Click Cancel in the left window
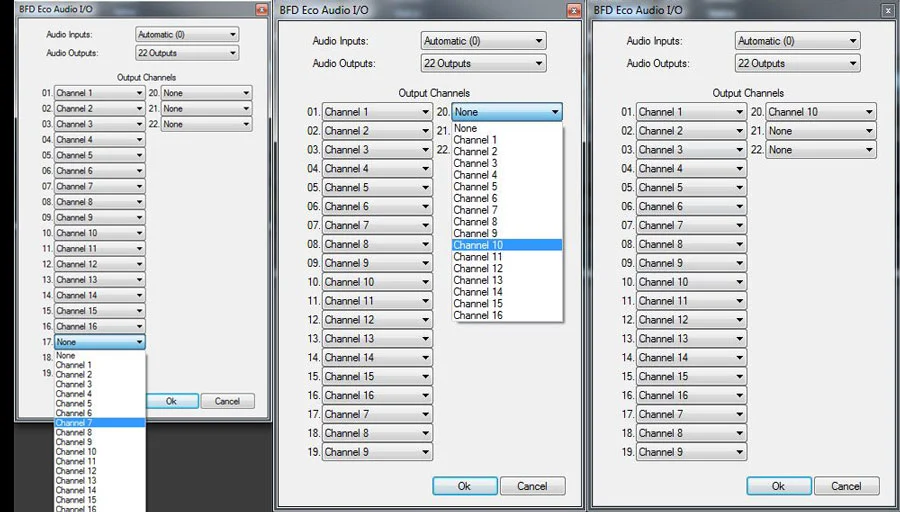 coord(227,401)
